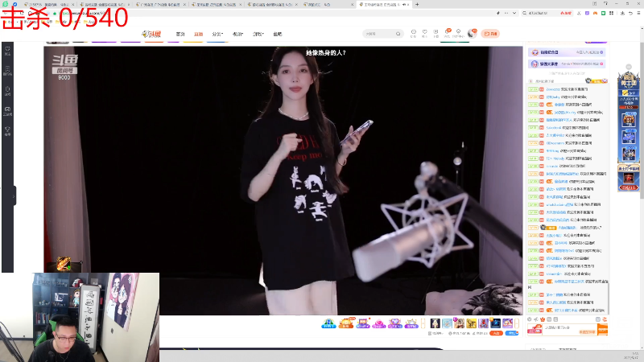Viewport: 644px width, 362px height.
Task: Expand the left sidebar with its edge handle
Action: (x=14, y=195)
